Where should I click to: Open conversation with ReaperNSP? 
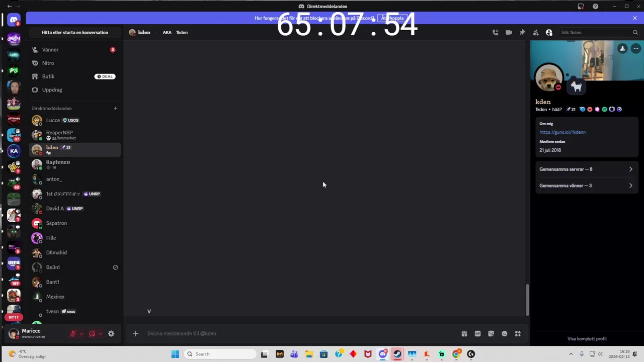74,135
